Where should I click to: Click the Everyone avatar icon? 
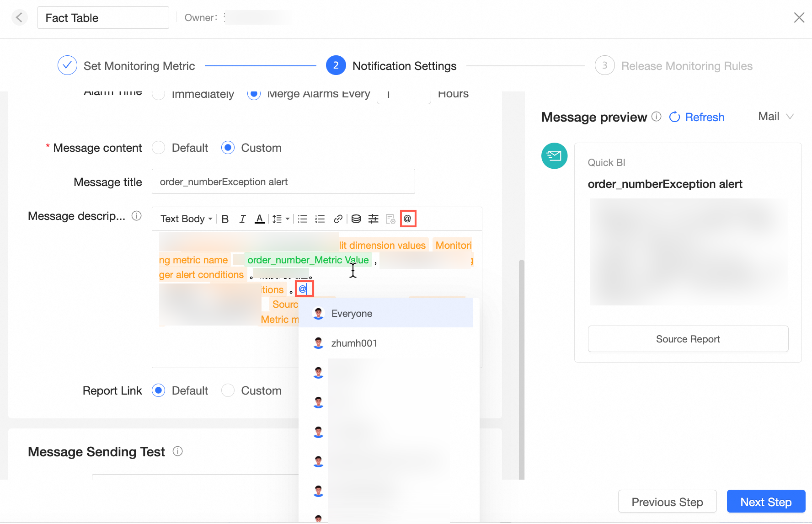(319, 313)
